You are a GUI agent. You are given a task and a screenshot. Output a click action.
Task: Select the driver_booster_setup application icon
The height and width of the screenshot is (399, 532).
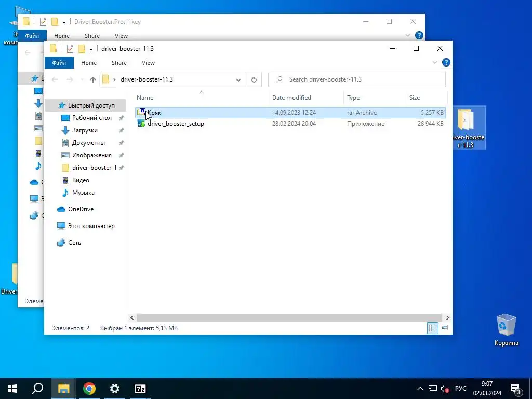pyautogui.click(x=141, y=124)
